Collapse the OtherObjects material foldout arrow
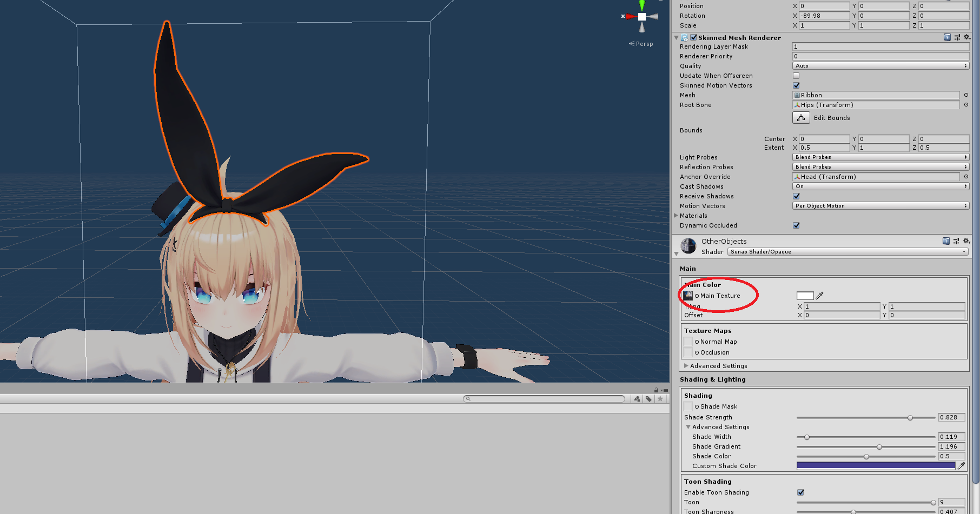The width and height of the screenshot is (980, 514). point(676,253)
